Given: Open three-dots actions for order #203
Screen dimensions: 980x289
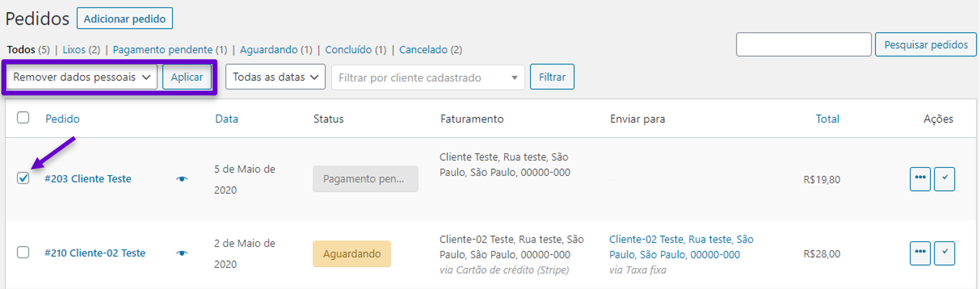Looking at the screenshot, I should point(920,179).
